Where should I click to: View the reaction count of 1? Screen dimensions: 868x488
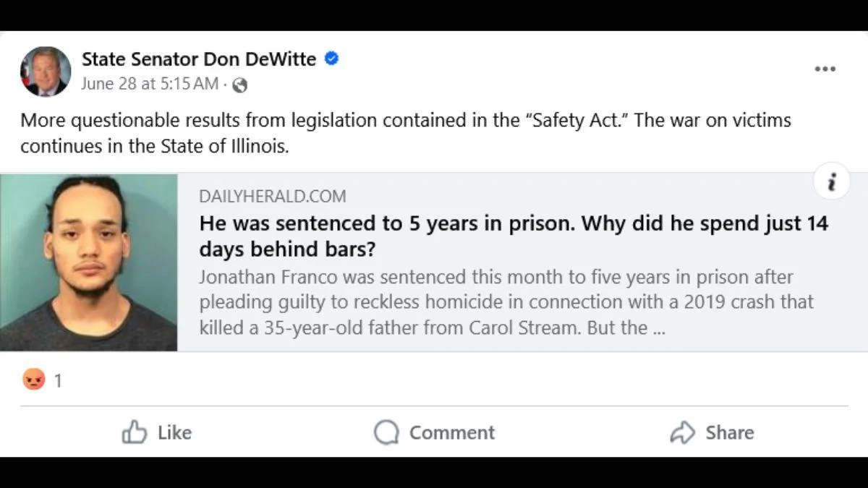pyautogui.click(x=58, y=380)
